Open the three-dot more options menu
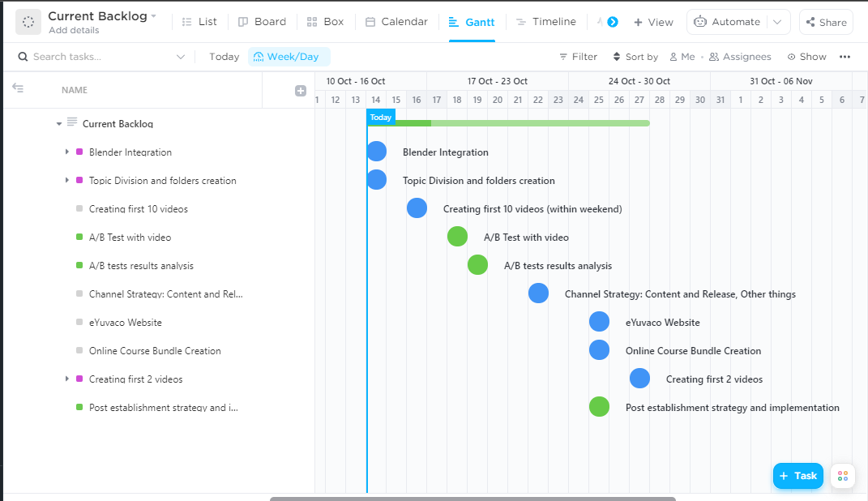 tap(845, 57)
